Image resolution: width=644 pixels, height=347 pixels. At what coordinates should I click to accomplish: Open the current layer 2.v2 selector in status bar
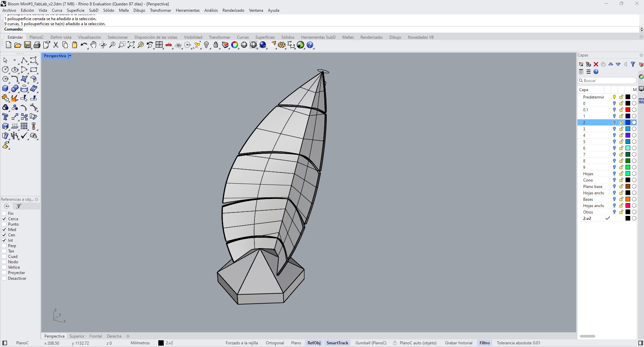[x=166, y=343]
